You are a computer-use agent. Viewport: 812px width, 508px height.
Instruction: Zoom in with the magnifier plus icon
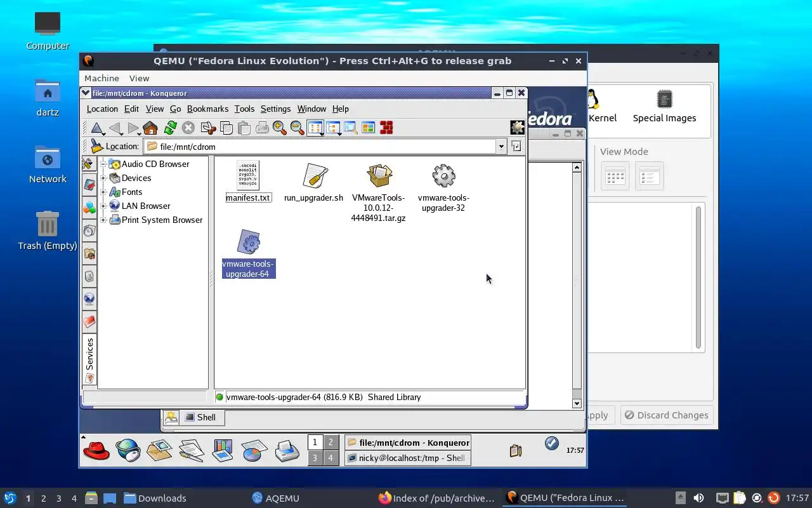coord(280,128)
